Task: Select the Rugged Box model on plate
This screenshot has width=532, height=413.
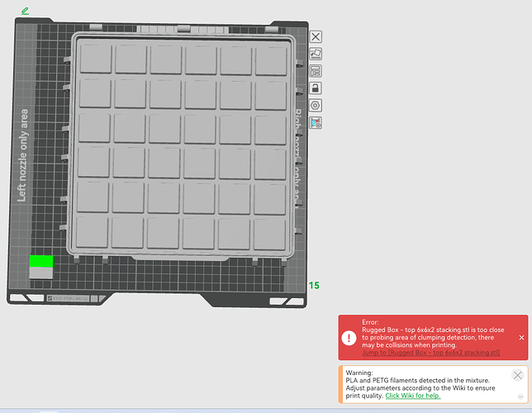Action: 182,146
